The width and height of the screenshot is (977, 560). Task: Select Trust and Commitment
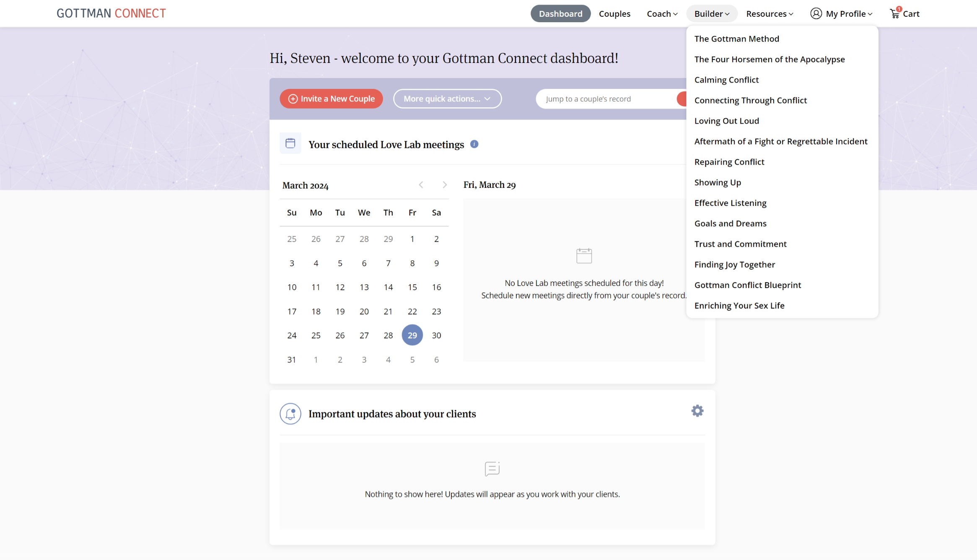[740, 244]
